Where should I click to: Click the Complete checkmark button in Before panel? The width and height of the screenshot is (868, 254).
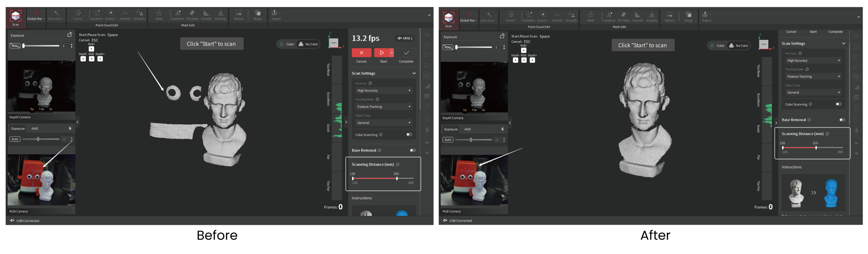pos(406,53)
